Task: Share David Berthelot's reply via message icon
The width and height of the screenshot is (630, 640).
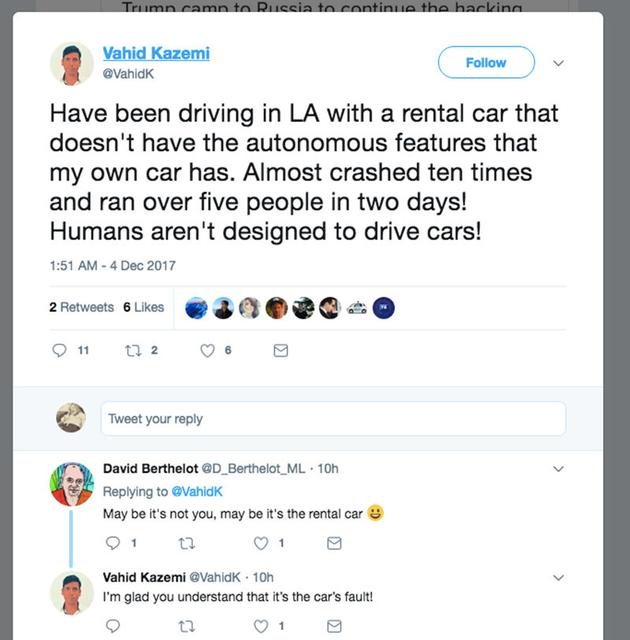Action: click(335, 543)
